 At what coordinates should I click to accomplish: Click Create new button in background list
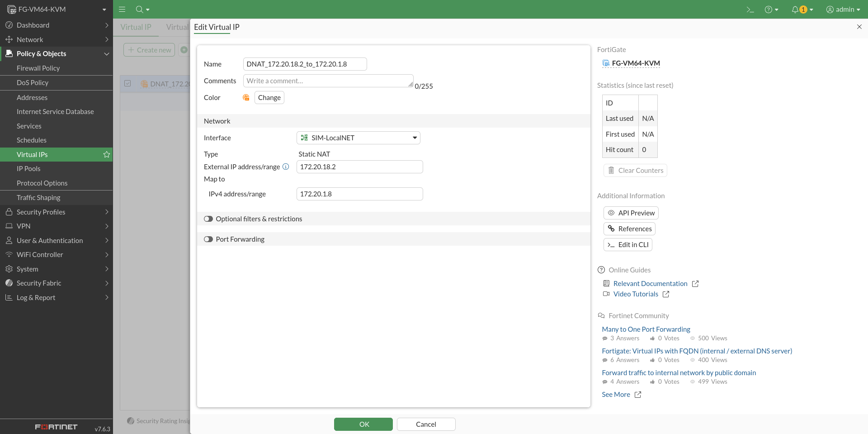(149, 50)
